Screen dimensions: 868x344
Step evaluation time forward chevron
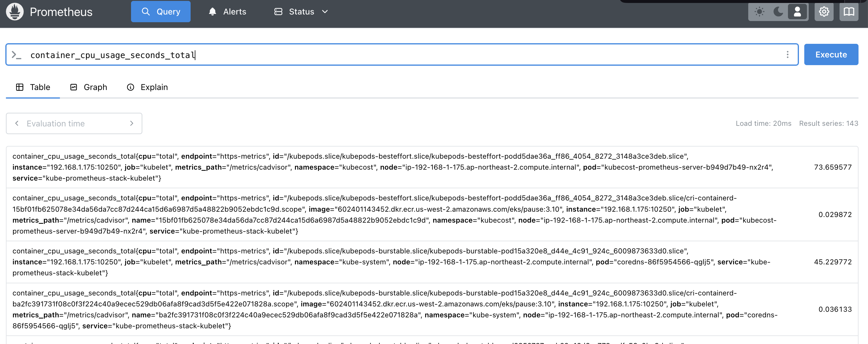pos(131,123)
